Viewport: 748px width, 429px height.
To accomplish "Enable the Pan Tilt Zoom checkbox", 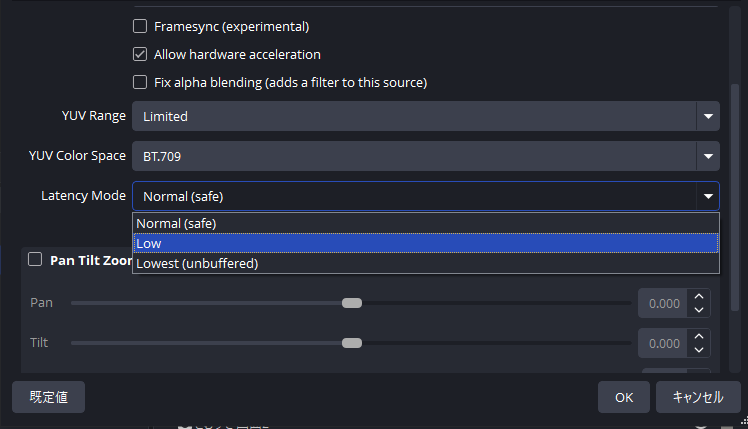I will (x=35, y=259).
